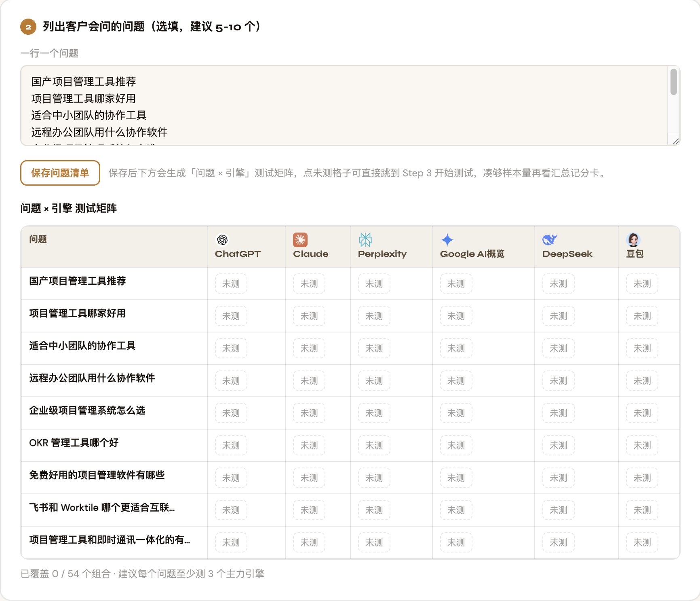Viewport: 700px width, 601px height.
Task: Click 未测 for 项目管理工具和即时通讯一体化 row under DeepSeek
Action: 559,542
